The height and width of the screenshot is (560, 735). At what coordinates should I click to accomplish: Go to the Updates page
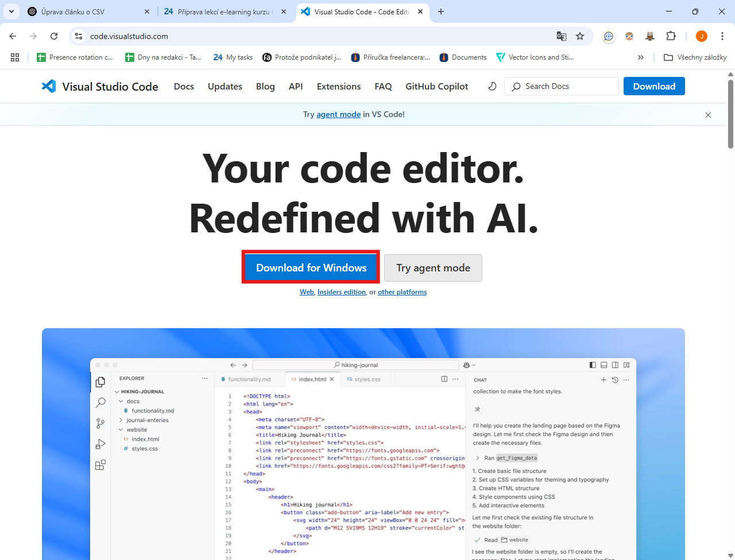pos(225,87)
